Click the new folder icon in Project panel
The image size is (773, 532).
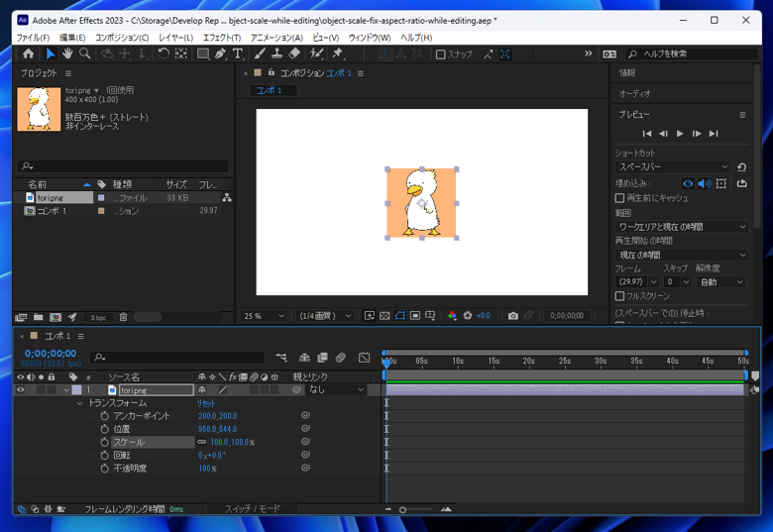tap(38, 317)
